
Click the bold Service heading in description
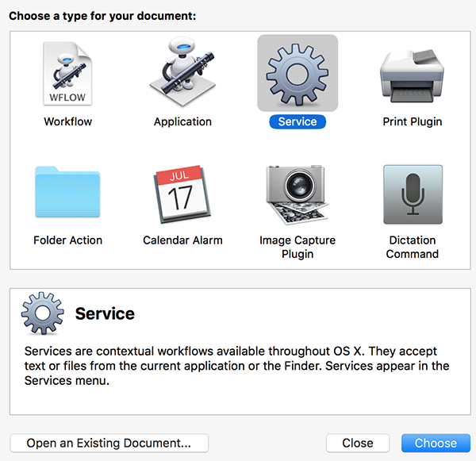(x=105, y=313)
